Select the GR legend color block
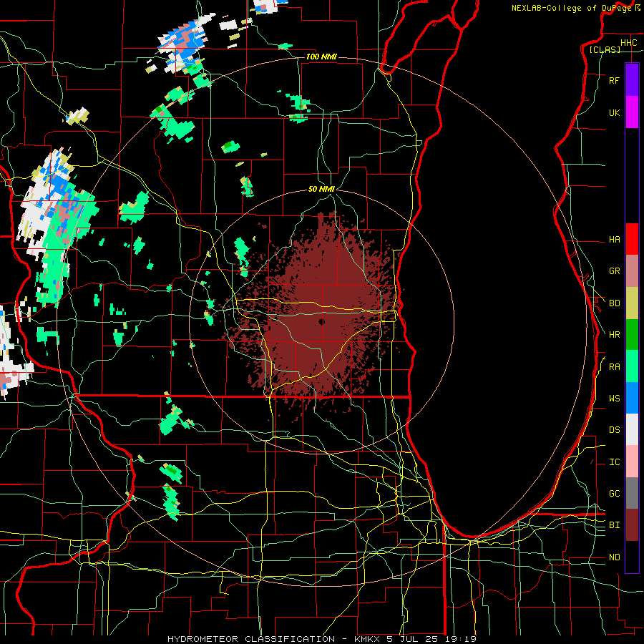 632,271
